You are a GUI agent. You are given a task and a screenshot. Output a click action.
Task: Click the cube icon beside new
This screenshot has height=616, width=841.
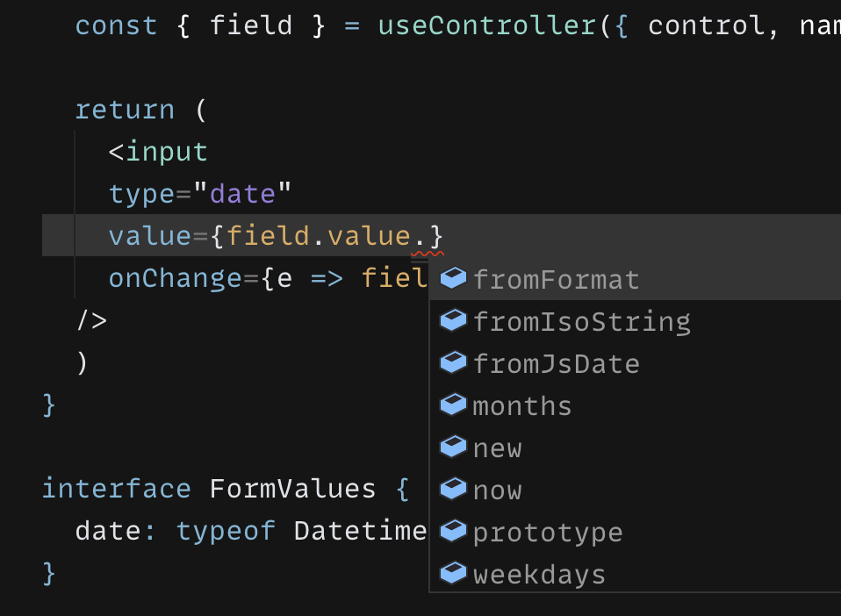(453, 448)
